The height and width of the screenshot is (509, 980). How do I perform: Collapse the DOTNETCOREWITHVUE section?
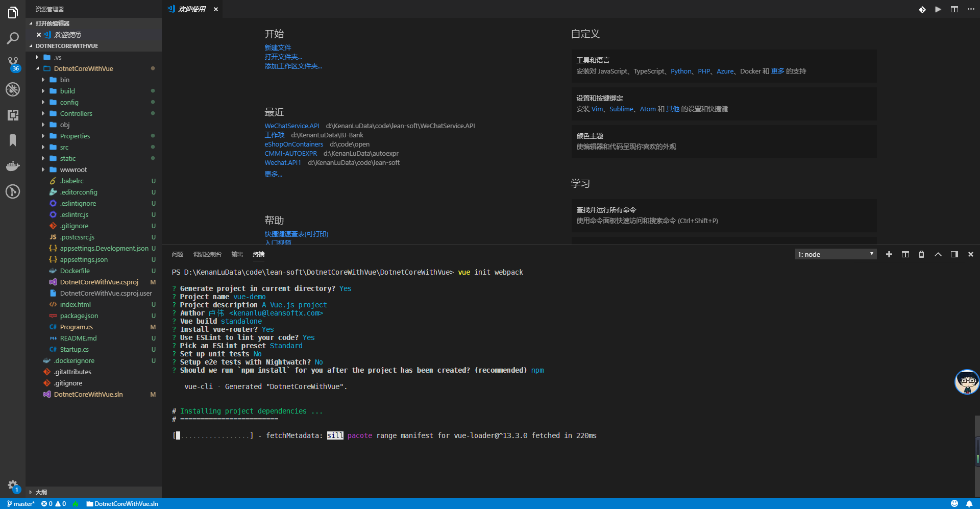click(93, 46)
